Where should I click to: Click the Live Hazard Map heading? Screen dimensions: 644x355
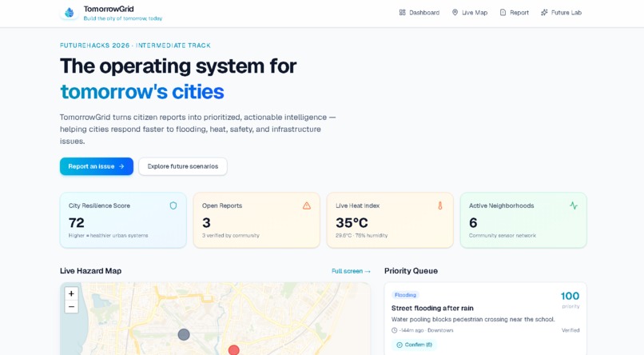click(91, 271)
